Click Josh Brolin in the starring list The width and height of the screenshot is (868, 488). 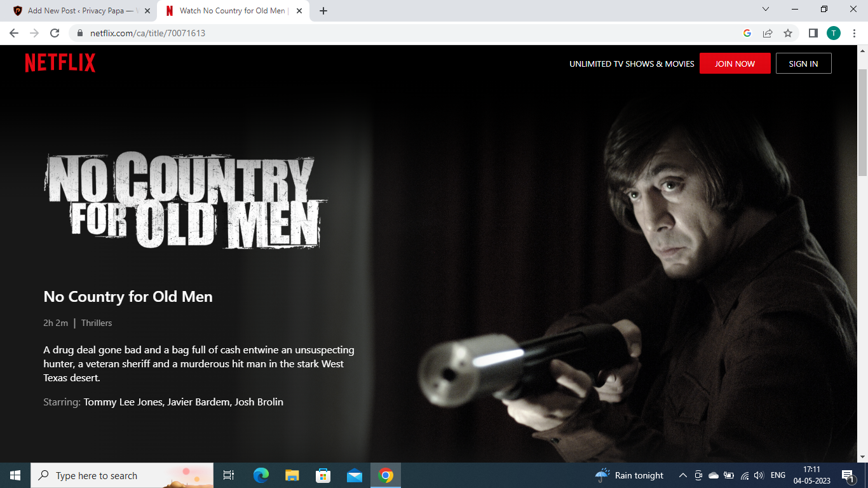[x=259, y=402]
